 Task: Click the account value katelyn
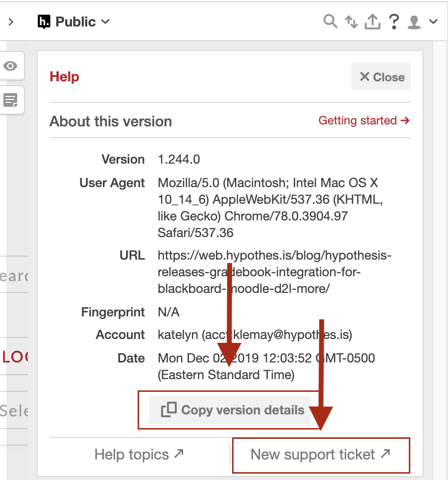point(255,335)
